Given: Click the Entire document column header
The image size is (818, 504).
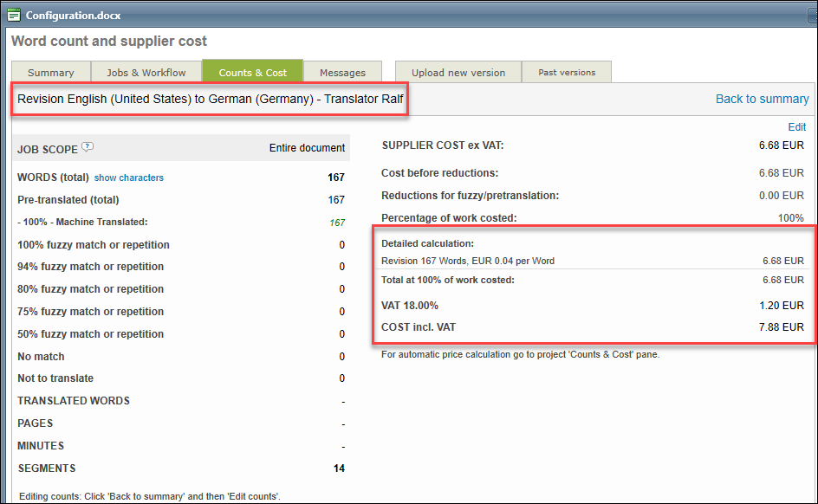Looking at the screenshot, I should coord(307,148).
